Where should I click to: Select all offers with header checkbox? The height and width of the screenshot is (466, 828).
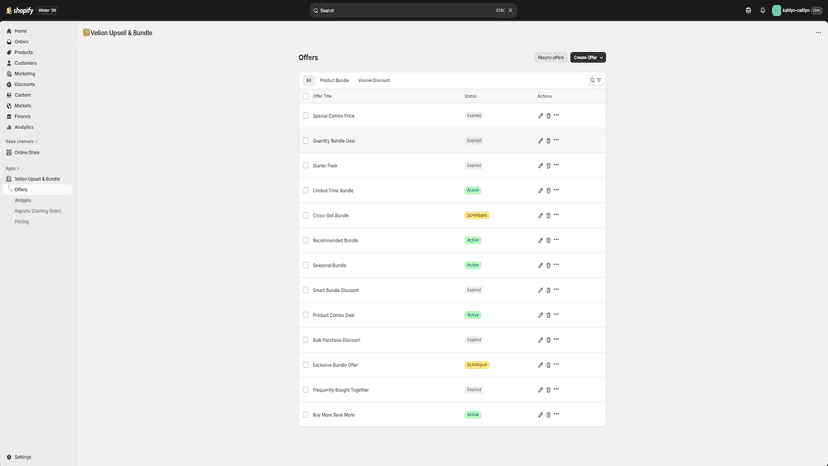pyautogui.click(x=306, y=96)
